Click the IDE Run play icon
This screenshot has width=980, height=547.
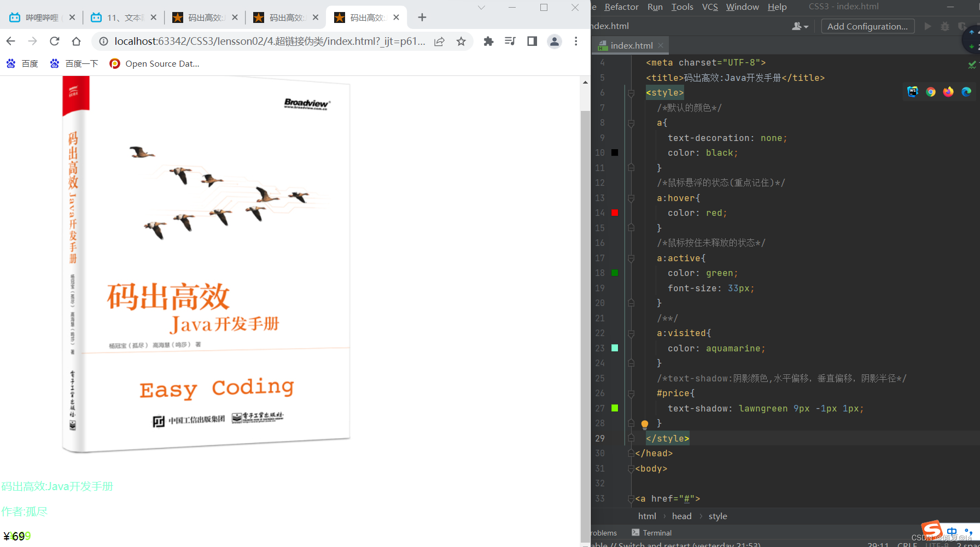[927, 26]
